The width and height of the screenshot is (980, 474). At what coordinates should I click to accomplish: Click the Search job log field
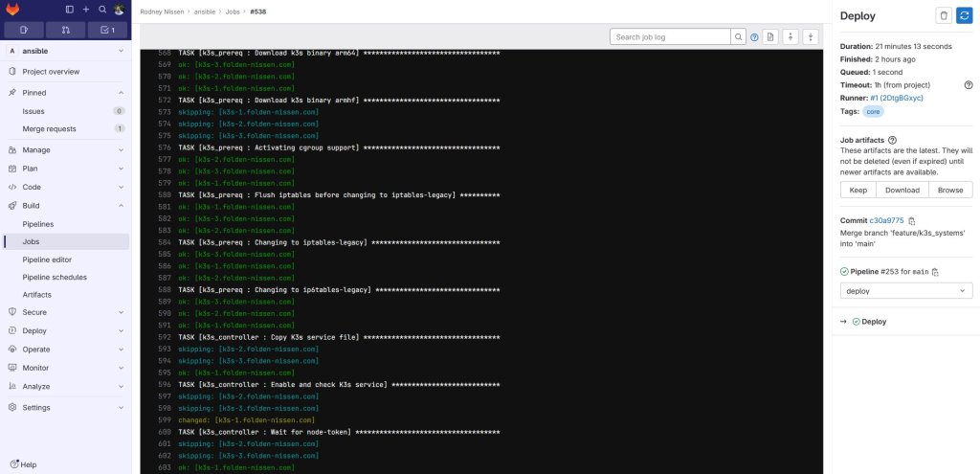671,36
